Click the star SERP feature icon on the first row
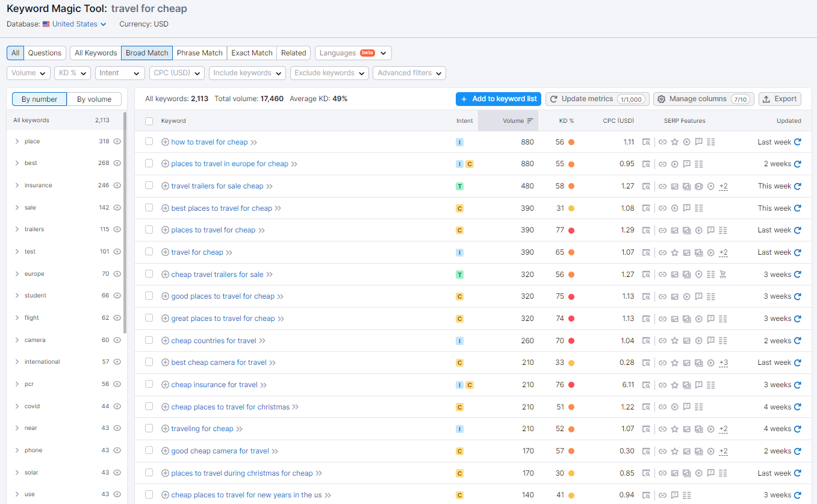This screenshot has width=817, height=504. coord(675,142)
